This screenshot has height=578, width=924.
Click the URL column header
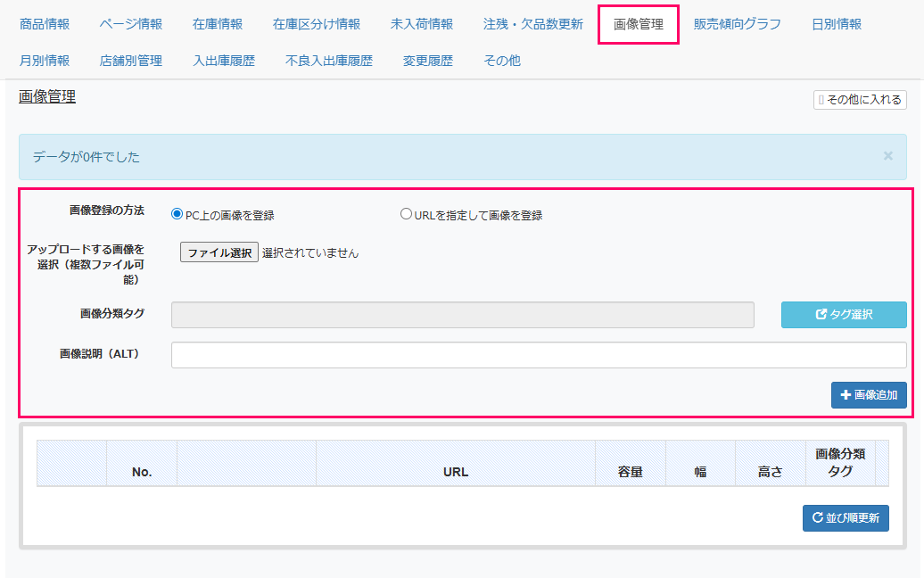456,472
